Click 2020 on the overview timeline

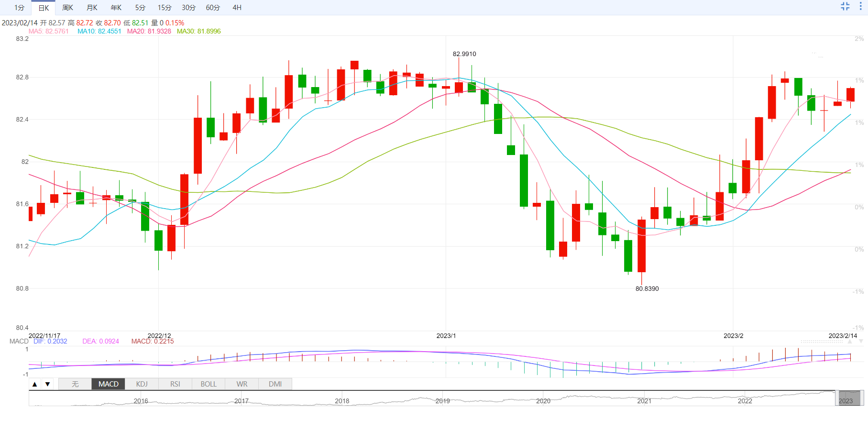pos(543,401)
